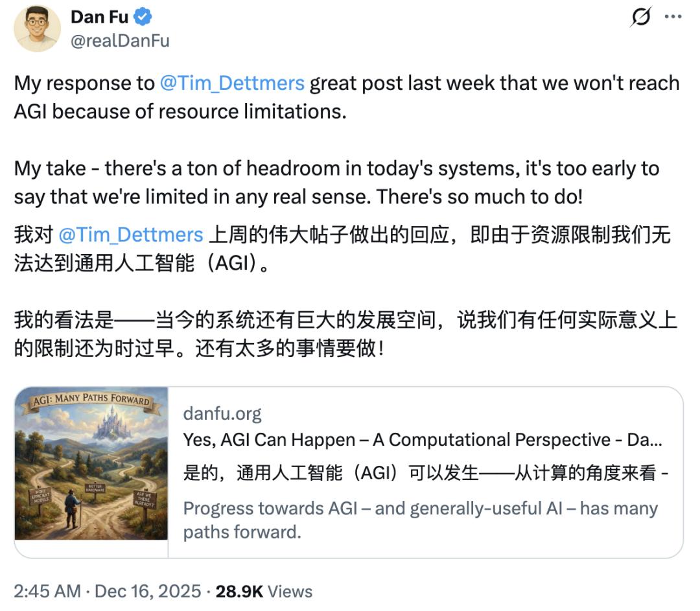Click Dan Fu's profile avatar
The height and width of the screenshot is (611, 700).
tap(37, 28)
